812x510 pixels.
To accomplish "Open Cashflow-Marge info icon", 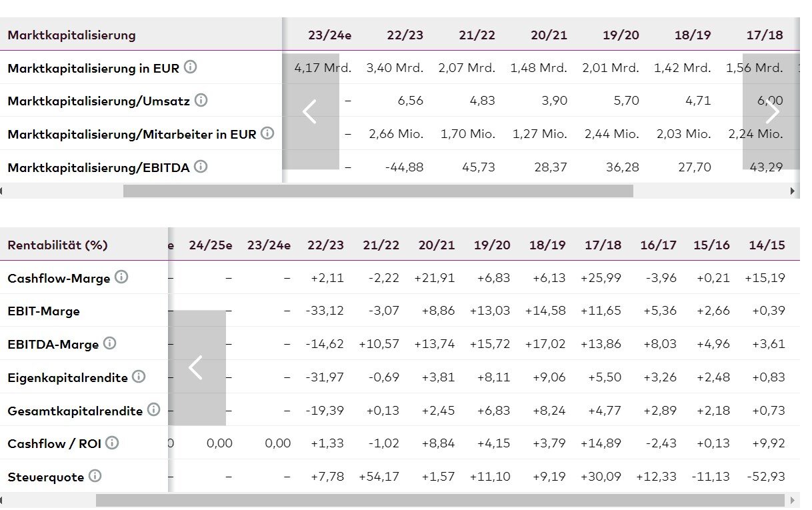I will coord(121,277).
